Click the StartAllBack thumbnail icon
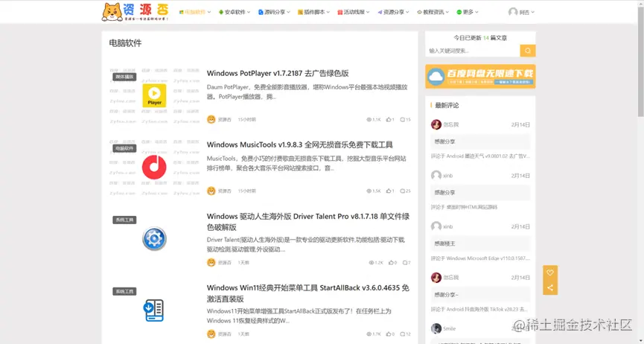 [154, 310]
